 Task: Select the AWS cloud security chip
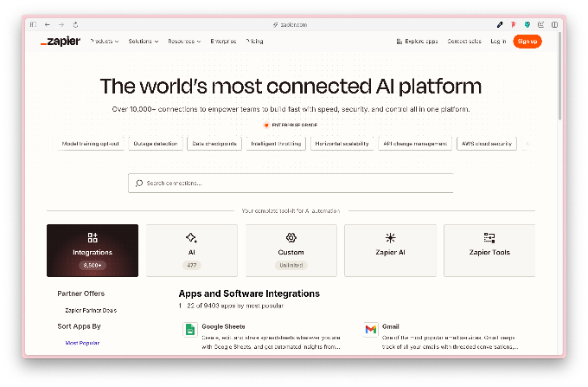click(487, 144)
